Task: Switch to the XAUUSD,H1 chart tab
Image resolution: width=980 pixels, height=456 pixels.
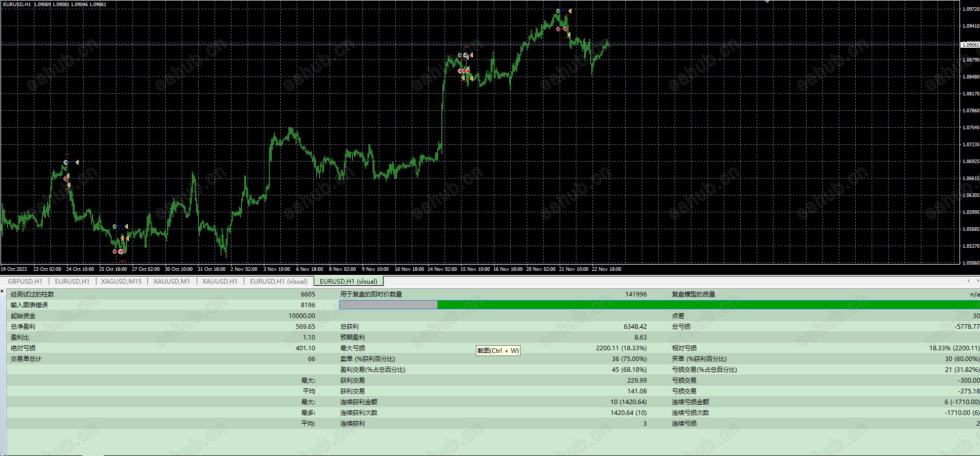Action: pos(220,281)
